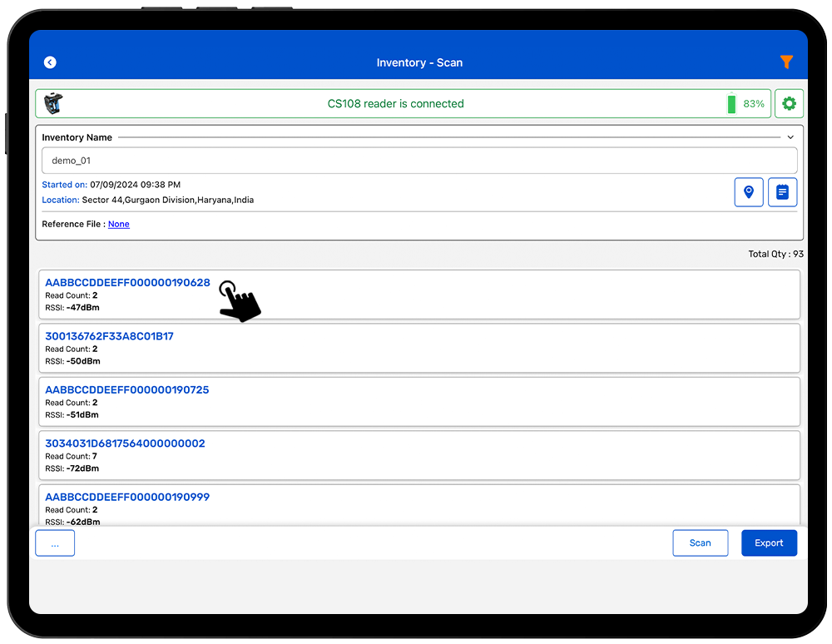Select tag AABBCCDDEEFF000000190725
This screenshot has width=832, height=644.
click(x=126, y=390)
